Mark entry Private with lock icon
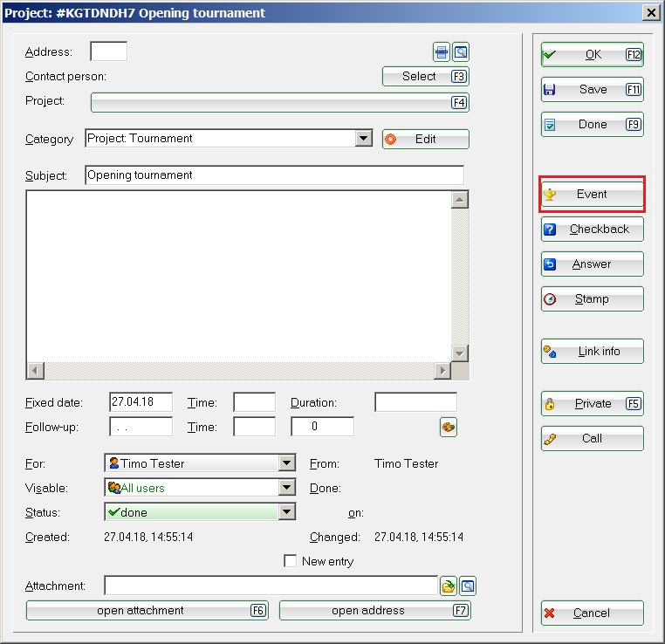The width and height of the screenshot is (665, 644). (592, 403)
